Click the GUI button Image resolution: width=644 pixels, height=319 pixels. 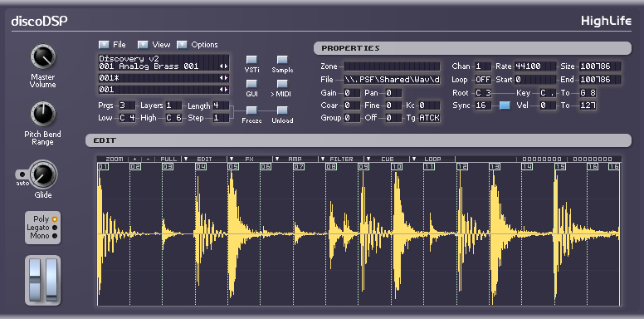pyautogui.click(x=251, y=84)
